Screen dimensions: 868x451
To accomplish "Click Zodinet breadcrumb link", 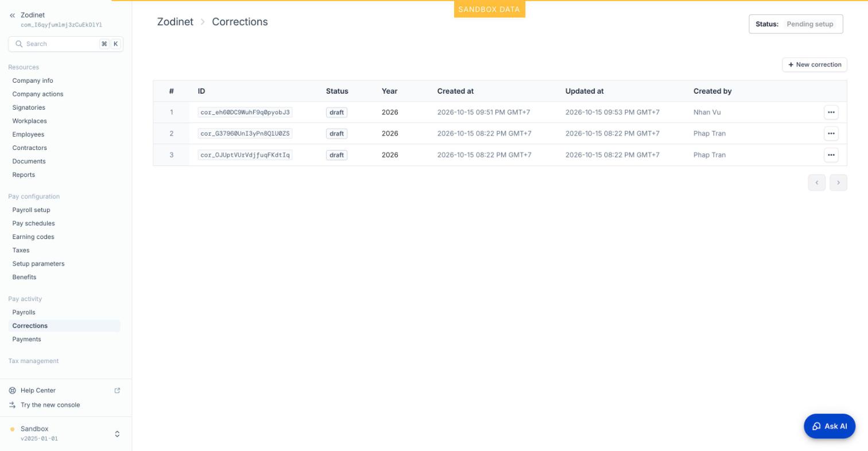I will point(175,22).
